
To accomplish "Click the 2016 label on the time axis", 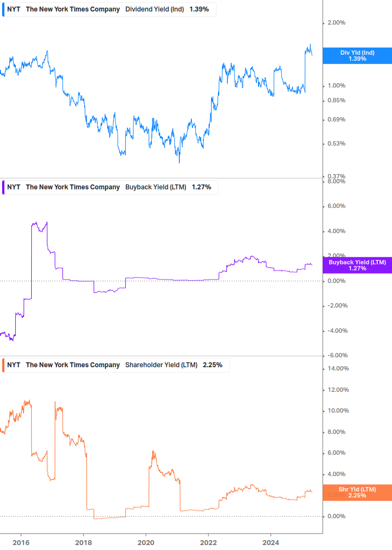I will 21,543.
